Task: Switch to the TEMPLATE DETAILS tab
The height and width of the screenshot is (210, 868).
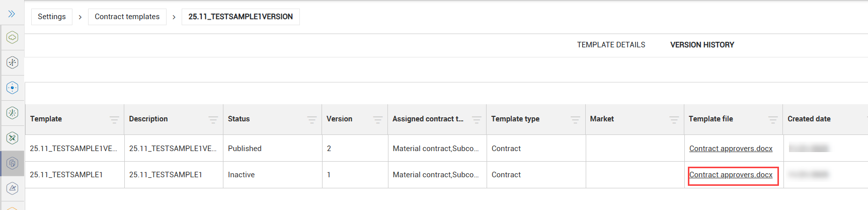Action: click(x=611, y=45)
